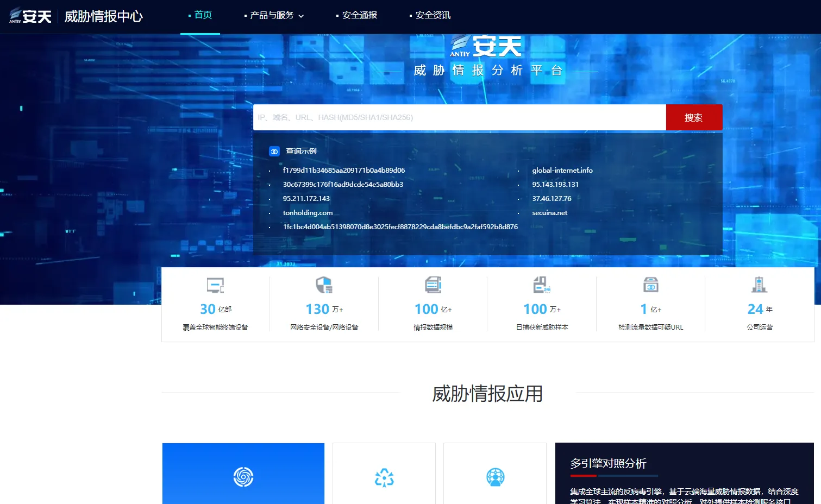Click the large 安天 platform logo in banner

(486, 46)
